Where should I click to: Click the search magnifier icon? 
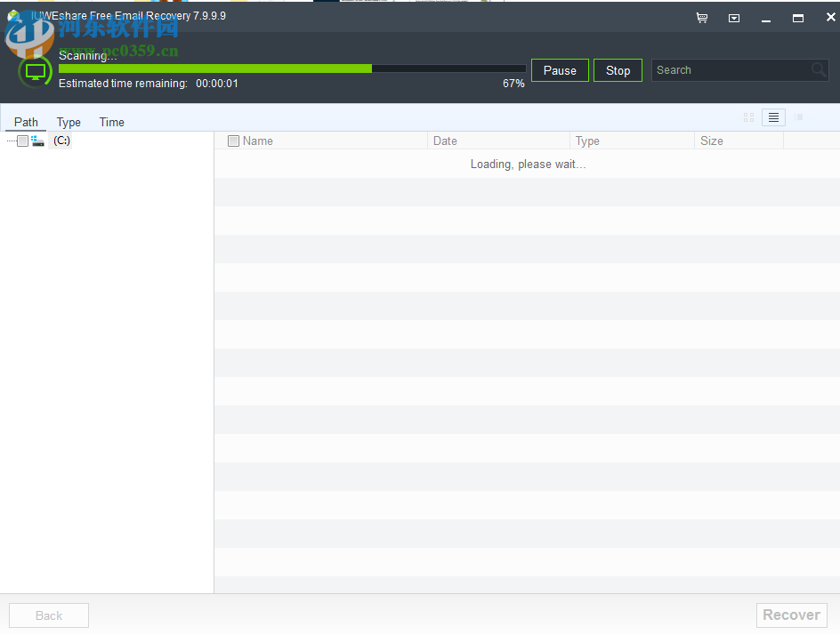[x=818, y=69]
